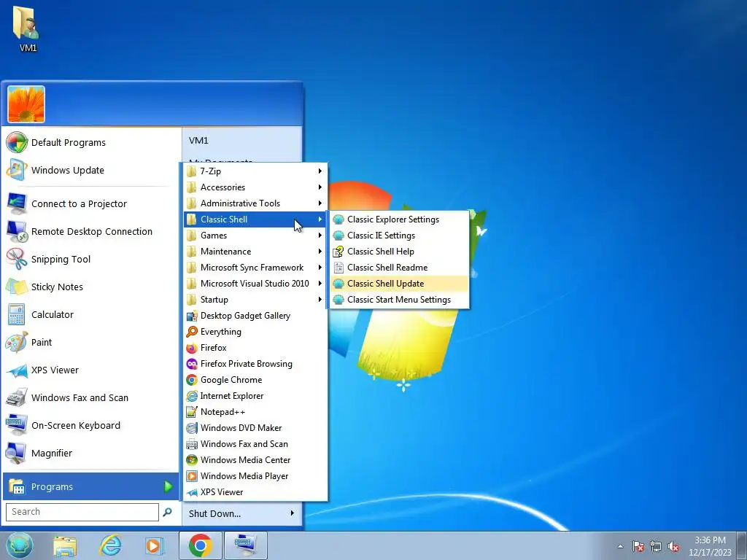
Task: Open the Everything search icon
Action: click(192, 332)
